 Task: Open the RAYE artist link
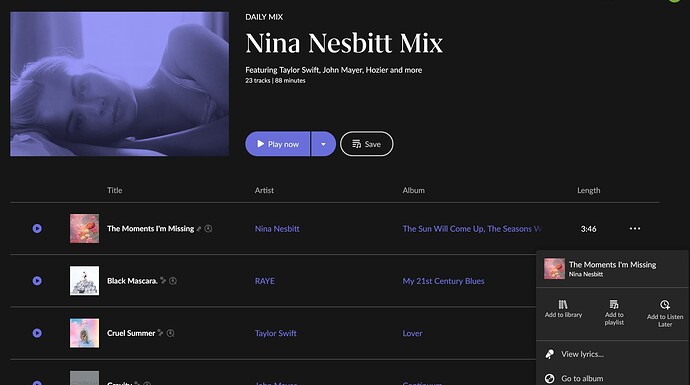click(x=264, y=281)
